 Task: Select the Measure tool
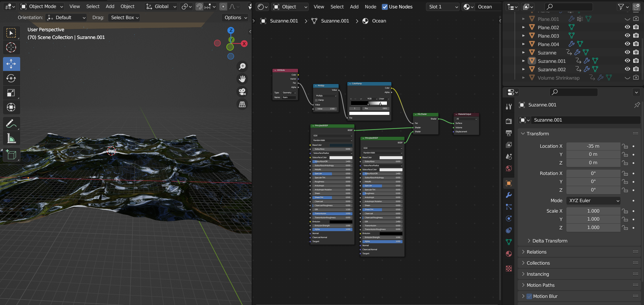11,138
